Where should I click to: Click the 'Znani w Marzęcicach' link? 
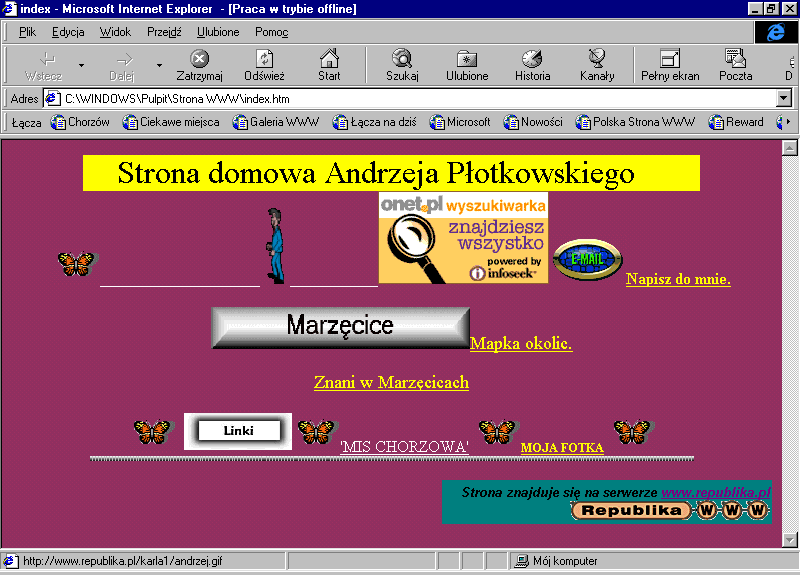(391, 382)
